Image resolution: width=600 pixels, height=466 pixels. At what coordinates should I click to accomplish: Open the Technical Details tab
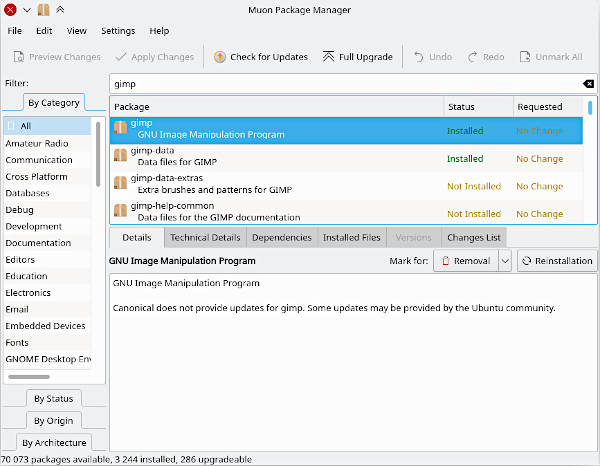pos(205,238)
